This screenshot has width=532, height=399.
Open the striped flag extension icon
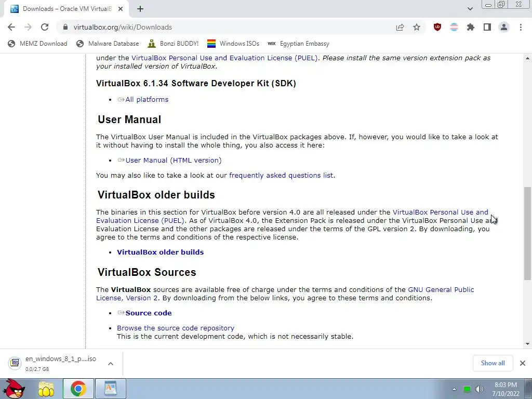pyautogui.click(x=454, y=27)
